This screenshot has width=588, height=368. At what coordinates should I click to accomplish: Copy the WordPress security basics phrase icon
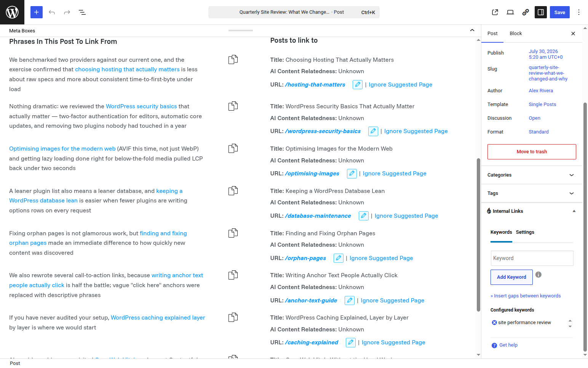click(233, 106)
